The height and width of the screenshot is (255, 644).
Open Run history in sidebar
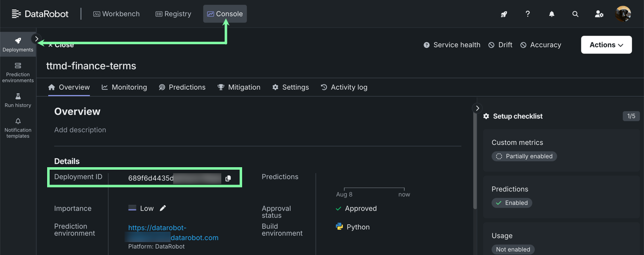18,100
